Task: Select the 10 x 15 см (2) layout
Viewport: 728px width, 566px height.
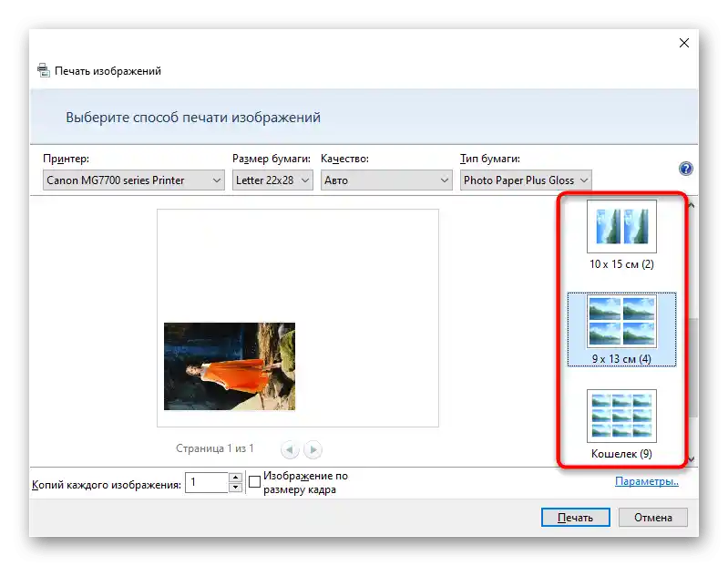Action: 621,235
